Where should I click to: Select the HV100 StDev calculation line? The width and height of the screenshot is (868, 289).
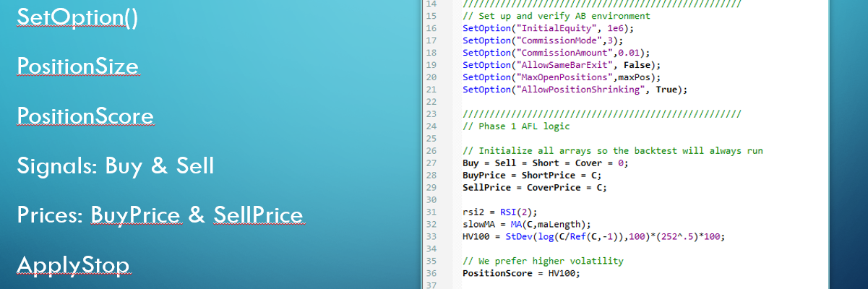[593, 237]
